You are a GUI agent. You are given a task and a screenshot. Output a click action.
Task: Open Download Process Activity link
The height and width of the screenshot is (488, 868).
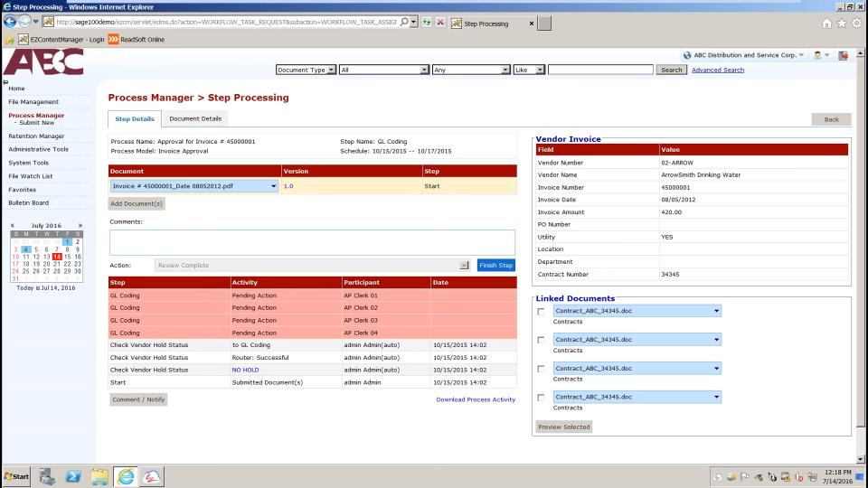[x=476, y=399]
